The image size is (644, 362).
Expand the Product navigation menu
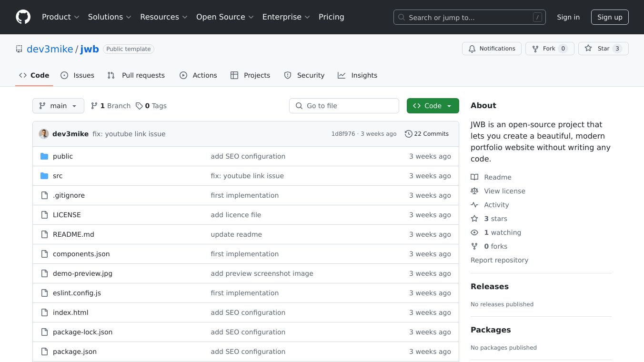click(x=60, y=17)
